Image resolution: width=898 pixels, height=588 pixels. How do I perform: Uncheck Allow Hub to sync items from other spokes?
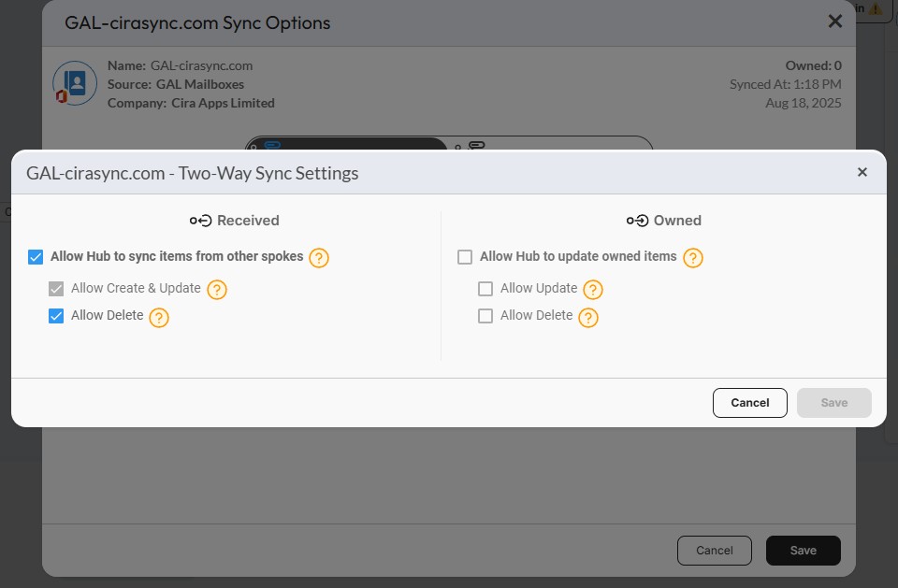[x=36, y=256]
